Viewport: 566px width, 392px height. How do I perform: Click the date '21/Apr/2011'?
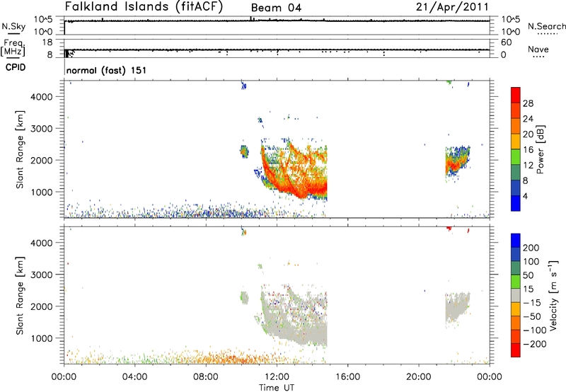(452, 7)
